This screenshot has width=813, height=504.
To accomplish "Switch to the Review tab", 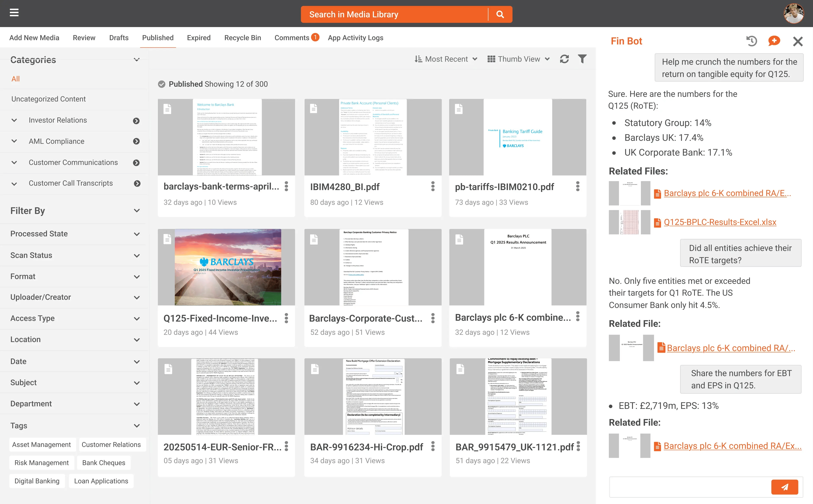I will 84,38.
